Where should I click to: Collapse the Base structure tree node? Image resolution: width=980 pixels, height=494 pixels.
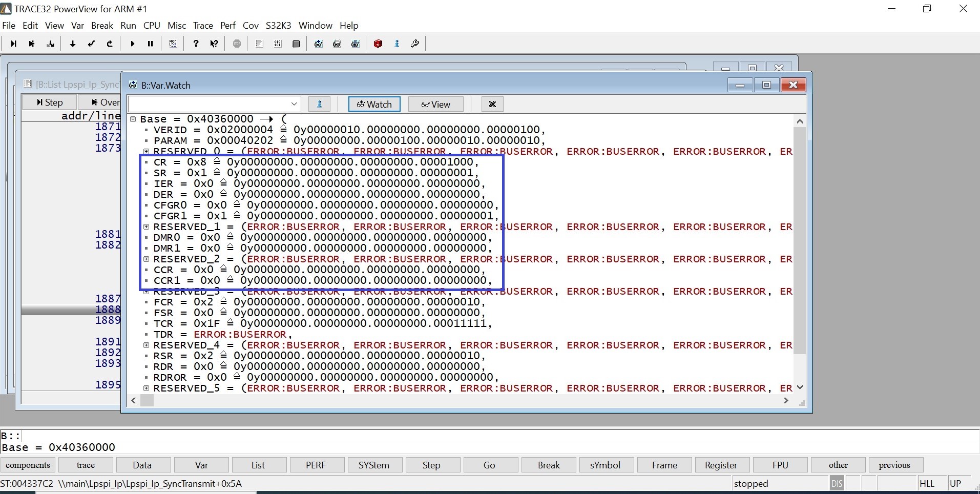(x=133, y=119)
